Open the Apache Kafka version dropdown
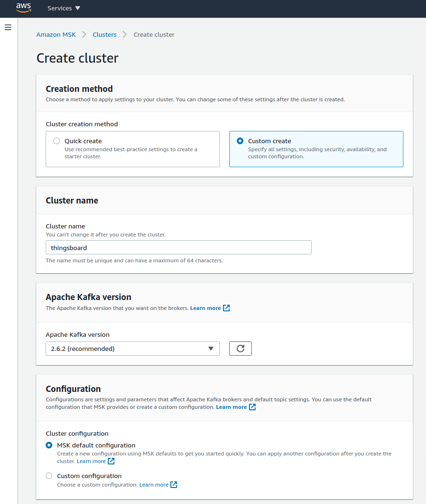 (133, 349)
